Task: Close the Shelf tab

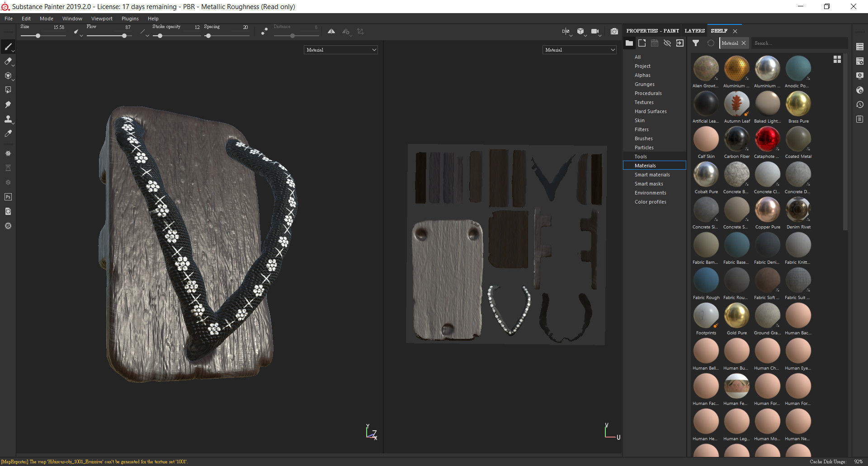Action: 735,31
